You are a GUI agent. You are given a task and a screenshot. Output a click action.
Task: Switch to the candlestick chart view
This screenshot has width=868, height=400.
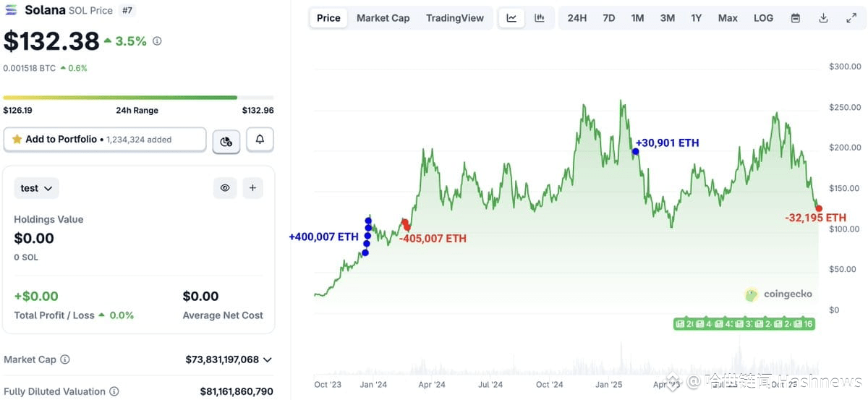540,18
